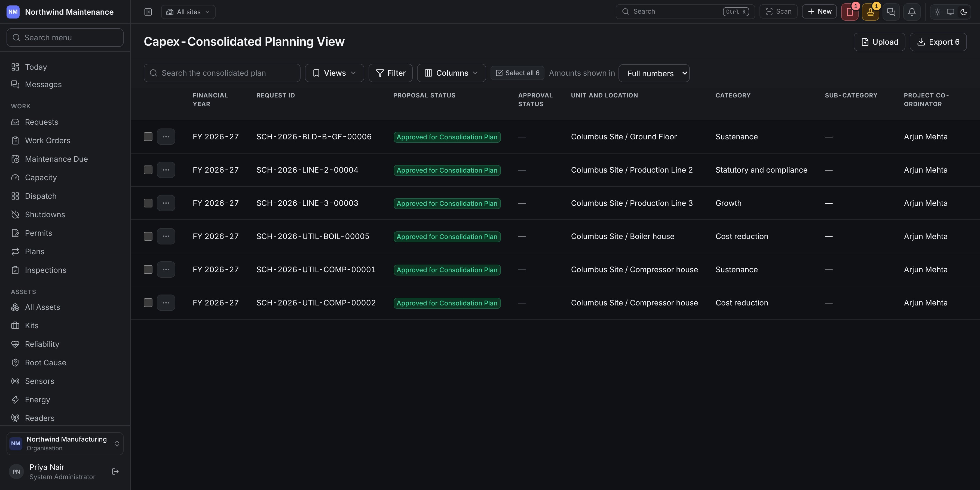Click the Energy lightning icon

pyautogui.click(x=15, y=400)
